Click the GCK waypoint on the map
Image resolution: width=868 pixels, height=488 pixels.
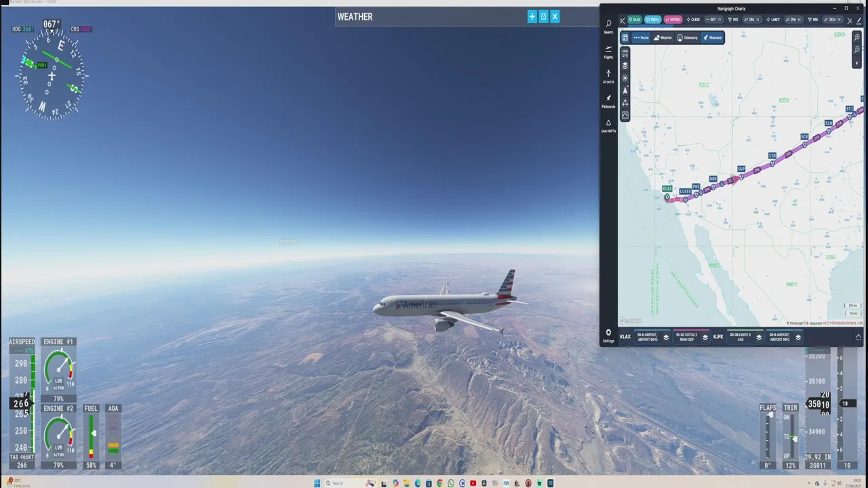point(804,137)
